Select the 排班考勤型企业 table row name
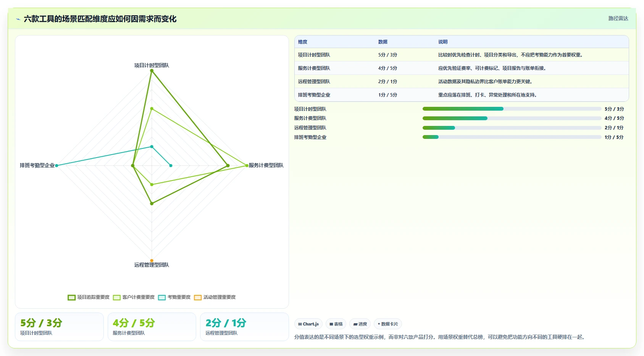 coord(314,95)
